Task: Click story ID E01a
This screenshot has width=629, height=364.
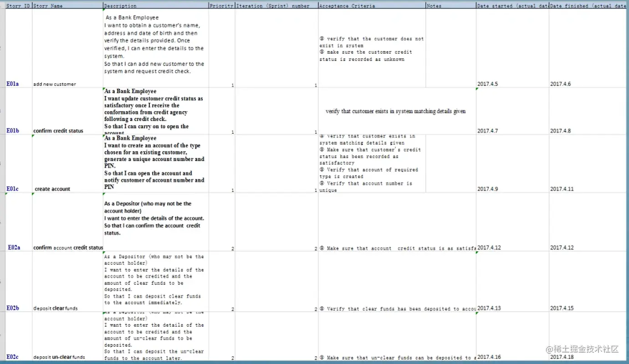Action: [x=13, y=84]
